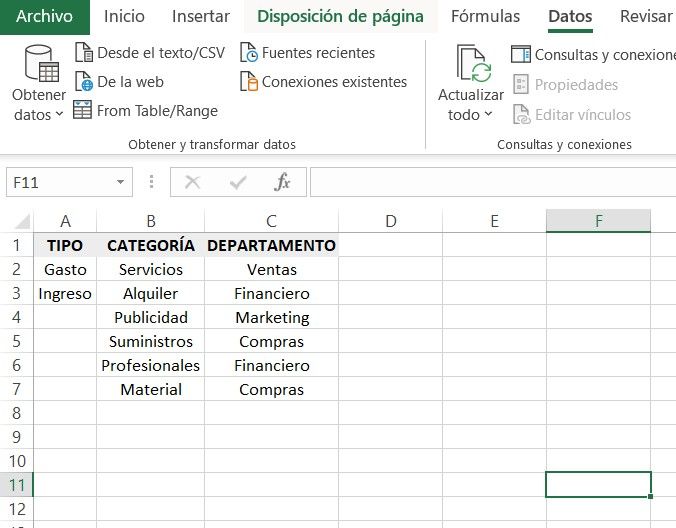Select the Profesionales cell
Screen dimensions: 676x528
[x=150, y=365]
